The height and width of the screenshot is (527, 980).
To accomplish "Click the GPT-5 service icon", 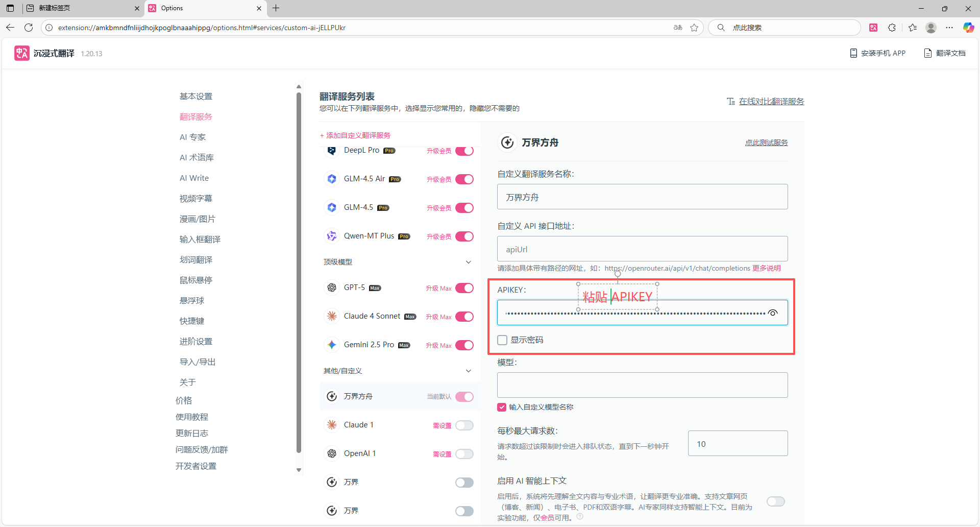I will (x=332, y=288).
